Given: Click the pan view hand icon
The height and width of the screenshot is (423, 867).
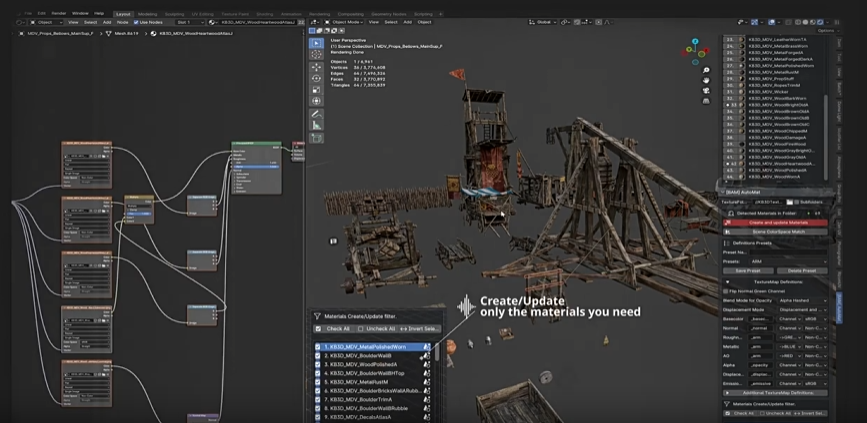Looking at the screenshot, I should point(706,80).
